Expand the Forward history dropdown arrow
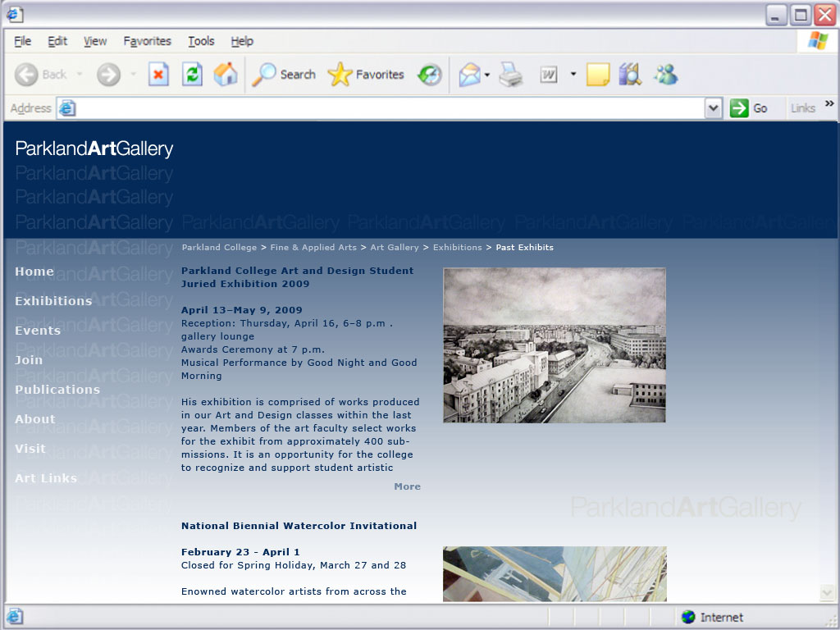Viewport: 840px width, 630px height. (x=133, y=75)
